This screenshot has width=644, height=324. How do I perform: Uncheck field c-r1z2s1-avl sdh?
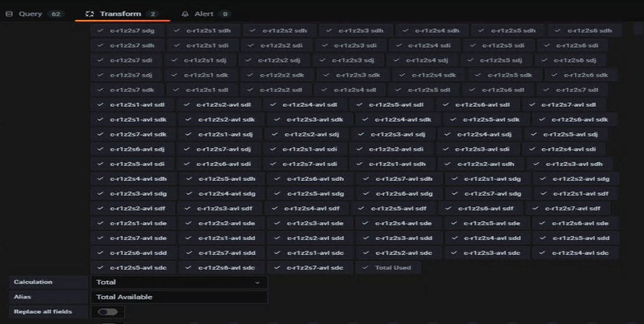[x=393, y=164]
